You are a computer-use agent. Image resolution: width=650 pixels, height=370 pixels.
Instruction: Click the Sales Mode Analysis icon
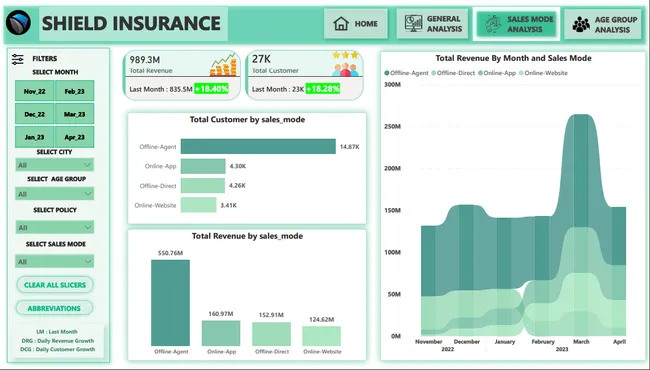tap(493, 24)
